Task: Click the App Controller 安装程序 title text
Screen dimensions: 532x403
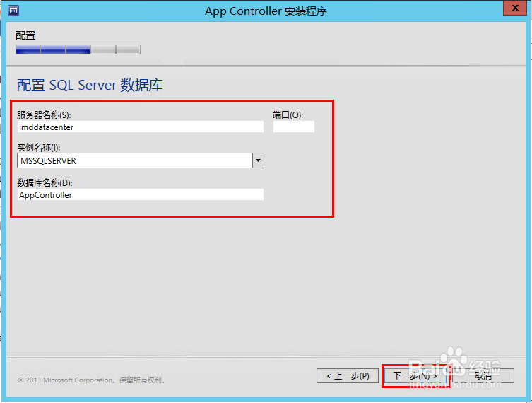Action: 266,11
